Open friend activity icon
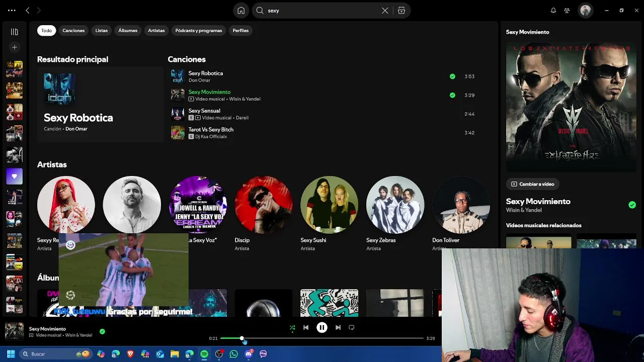This screenshot has width=644, height=362. (x=567, y=11)
